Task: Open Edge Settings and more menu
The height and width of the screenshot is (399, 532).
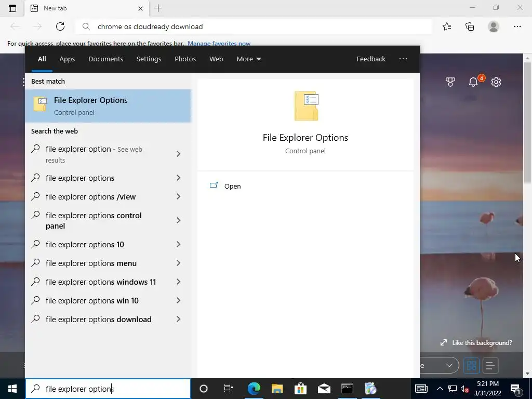Action: pos(517,26)
